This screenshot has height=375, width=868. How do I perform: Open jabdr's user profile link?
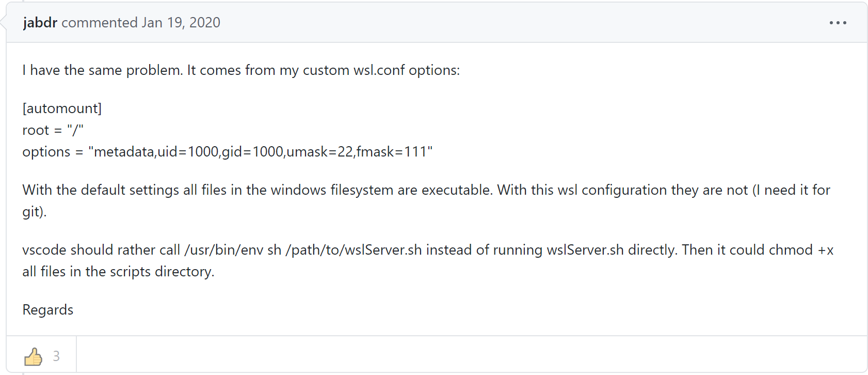(40, 23)
